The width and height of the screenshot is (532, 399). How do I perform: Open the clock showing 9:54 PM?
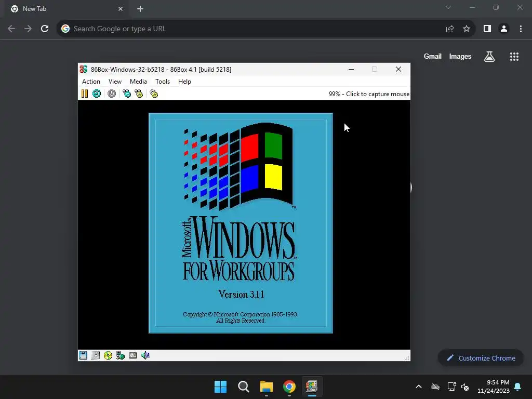click(494, 387)
